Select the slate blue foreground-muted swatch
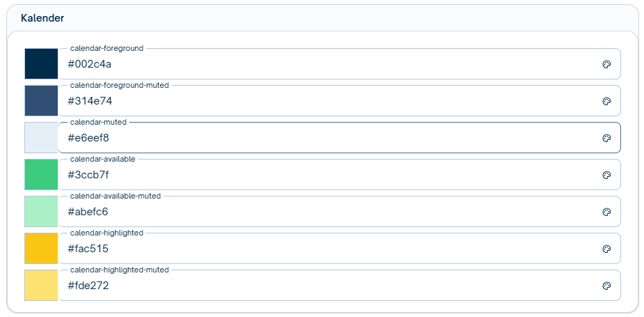The image size is (644, 317). click(41, 101)
